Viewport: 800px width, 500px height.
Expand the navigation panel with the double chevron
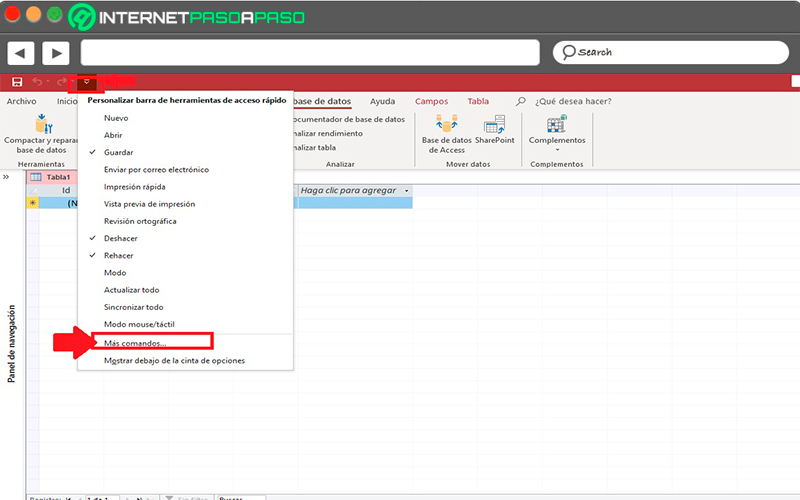(7, 176)
